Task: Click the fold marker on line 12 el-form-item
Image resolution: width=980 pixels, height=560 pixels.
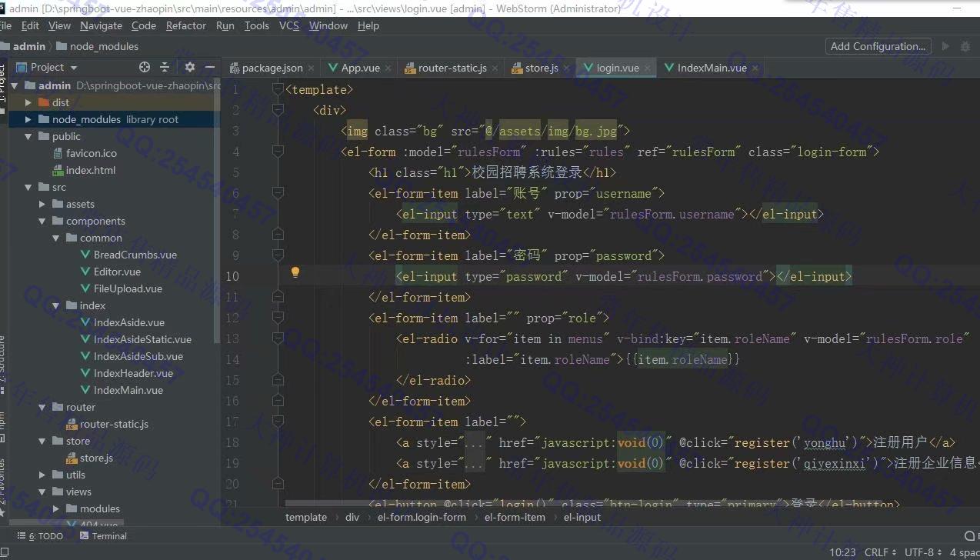Action: pyautogui.click(x=278, y=318)
